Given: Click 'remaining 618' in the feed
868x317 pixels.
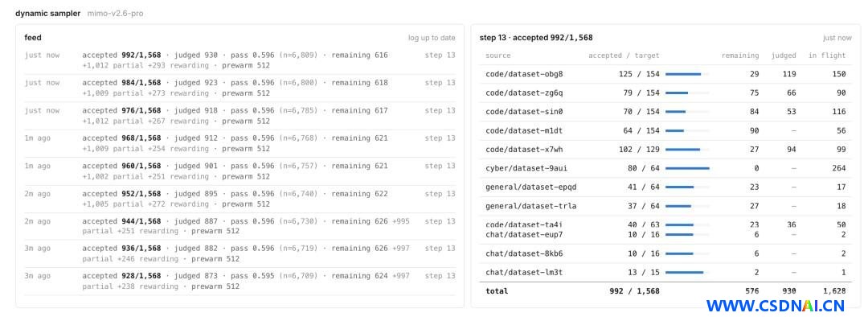Looking at the screenshot, I should [x=360, y=83].
